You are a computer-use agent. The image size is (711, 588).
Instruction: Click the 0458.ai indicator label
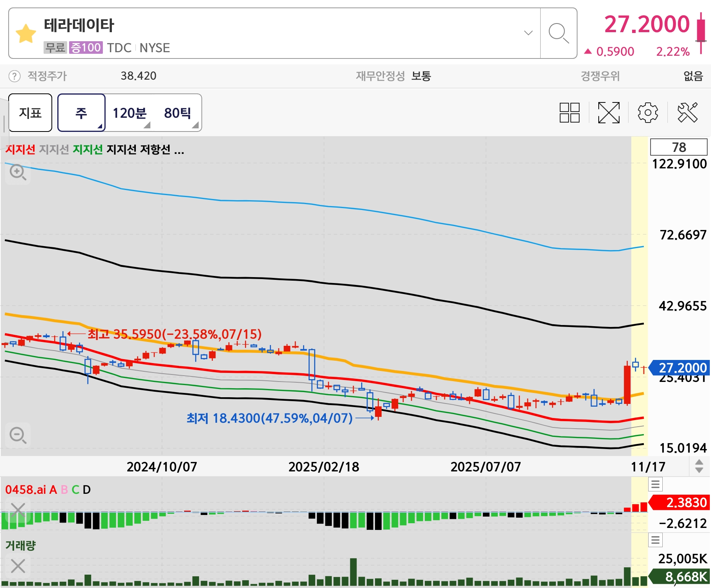26,489
